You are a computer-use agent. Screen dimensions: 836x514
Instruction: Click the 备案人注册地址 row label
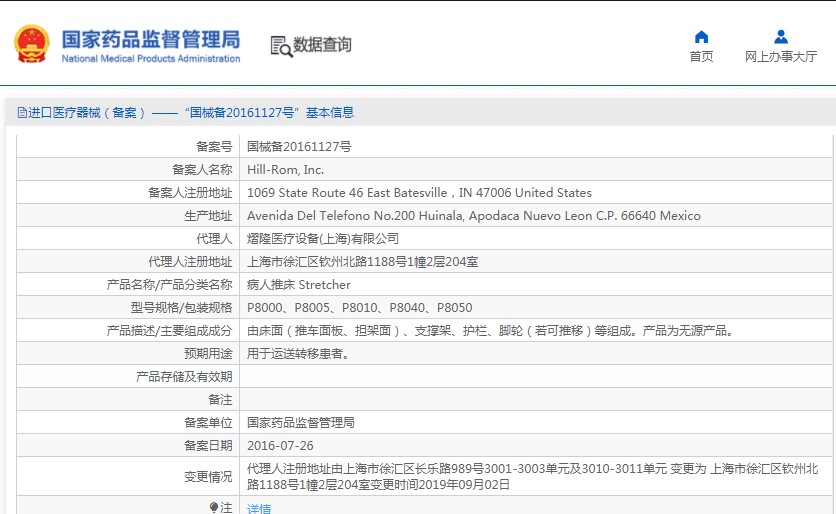point(190,192)
